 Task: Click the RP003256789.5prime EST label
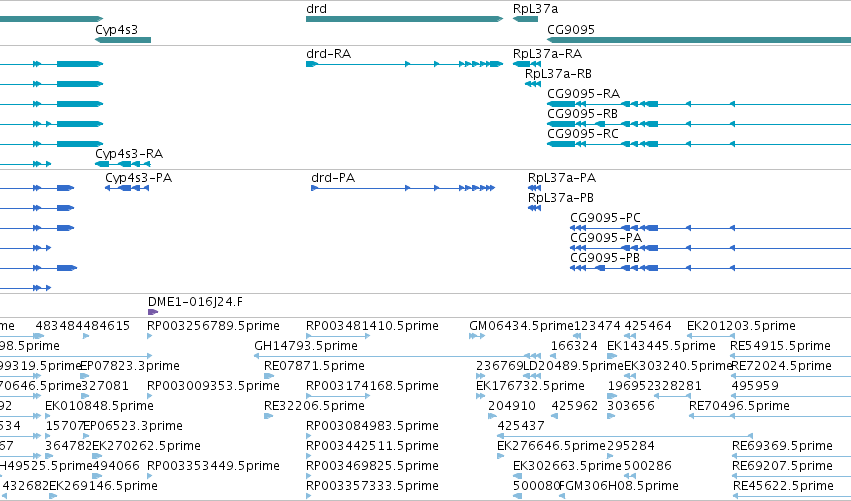(x=213, y=326)
